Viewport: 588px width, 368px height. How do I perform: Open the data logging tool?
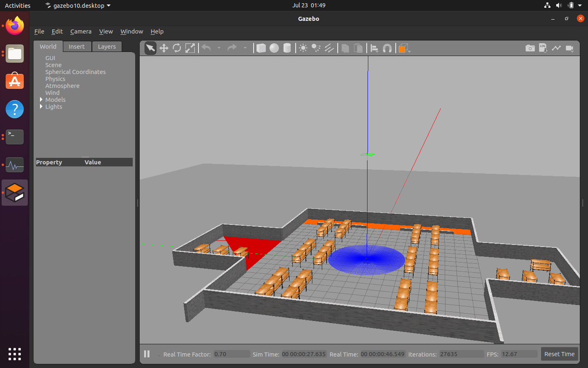(x=543, y=48)
